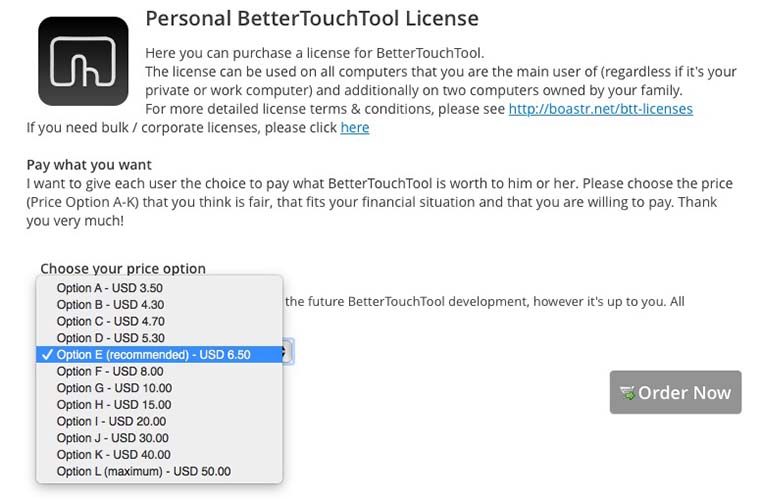Pick Option J - USD 30.00

click(x=112, y=438)
